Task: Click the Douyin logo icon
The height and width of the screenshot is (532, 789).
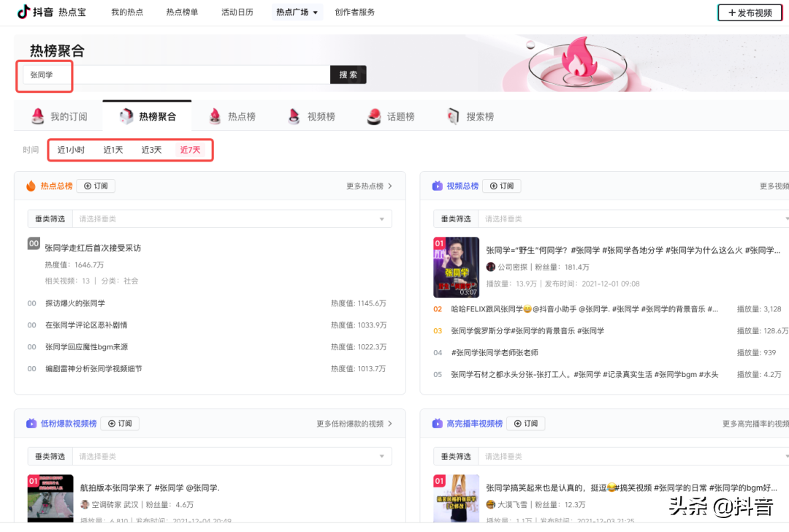Action: (23, 12)
